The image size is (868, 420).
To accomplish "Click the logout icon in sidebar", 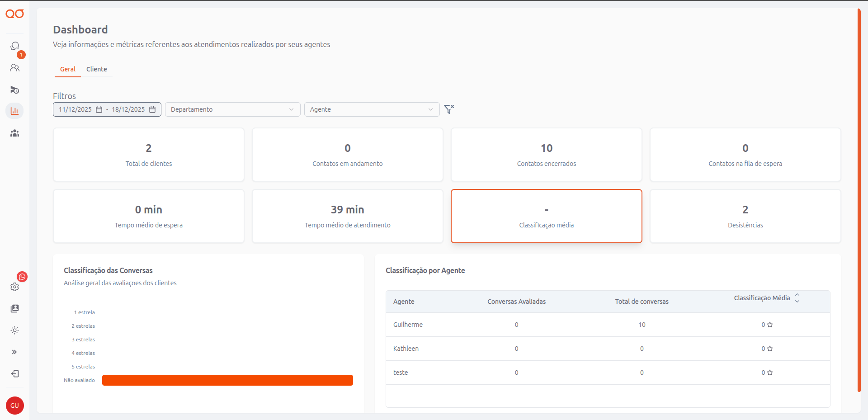I will 15,373.
